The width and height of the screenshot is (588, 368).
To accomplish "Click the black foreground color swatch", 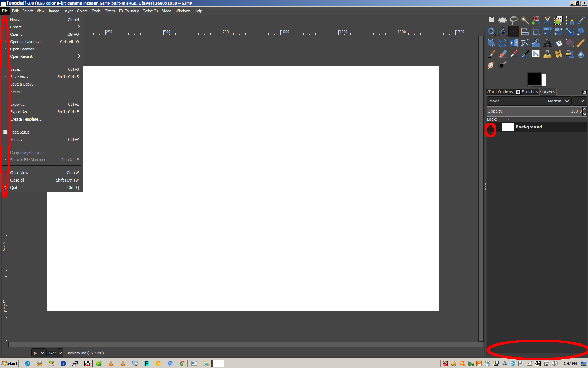I will [x=534, y=79].
